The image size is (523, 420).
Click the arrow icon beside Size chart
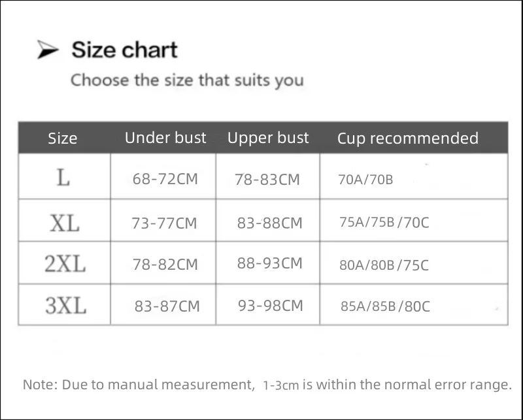click(x=48, y=50)
